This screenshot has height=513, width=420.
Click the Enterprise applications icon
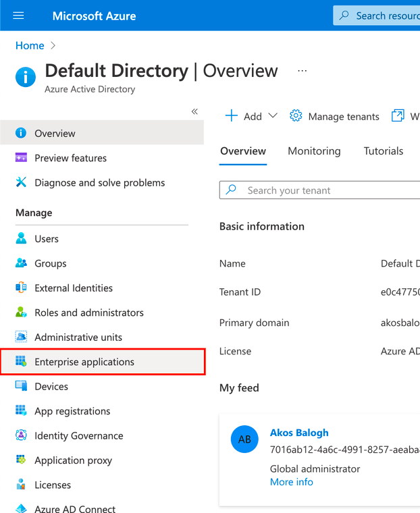(x=21, y=361)
